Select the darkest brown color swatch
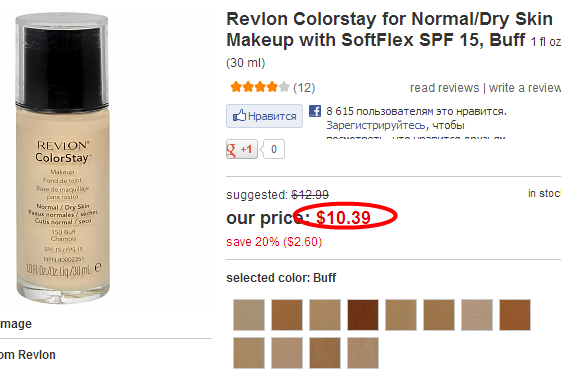This screenshot has width=561, height=373. coord(363,315)
